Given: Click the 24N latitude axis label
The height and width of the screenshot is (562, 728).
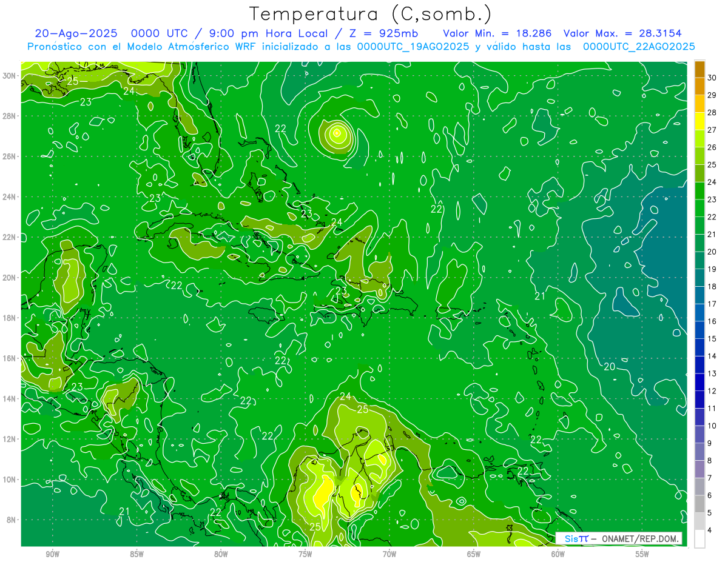Looking at the screenshot, I should coord(10,196).
